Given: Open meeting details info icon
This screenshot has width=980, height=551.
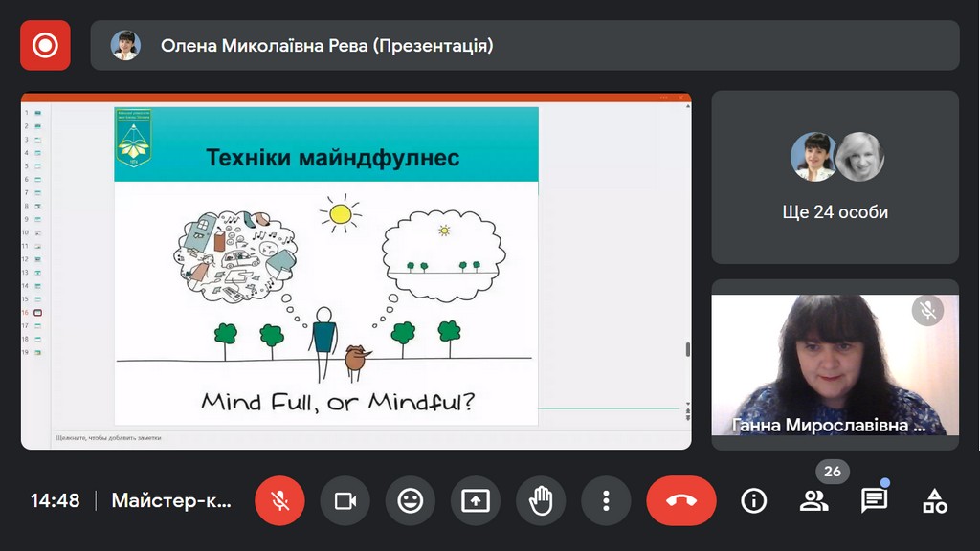Looking at the screenshot, I should (754, 500).
